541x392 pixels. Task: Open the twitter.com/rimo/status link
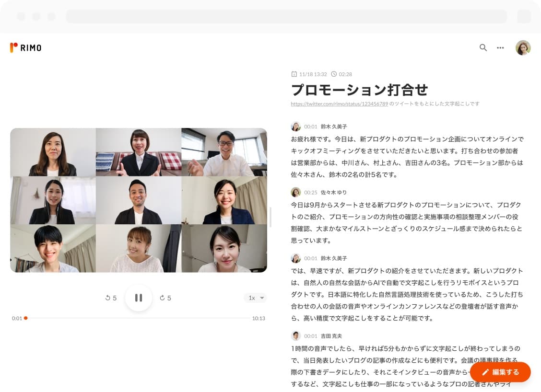tap(340, 104)
